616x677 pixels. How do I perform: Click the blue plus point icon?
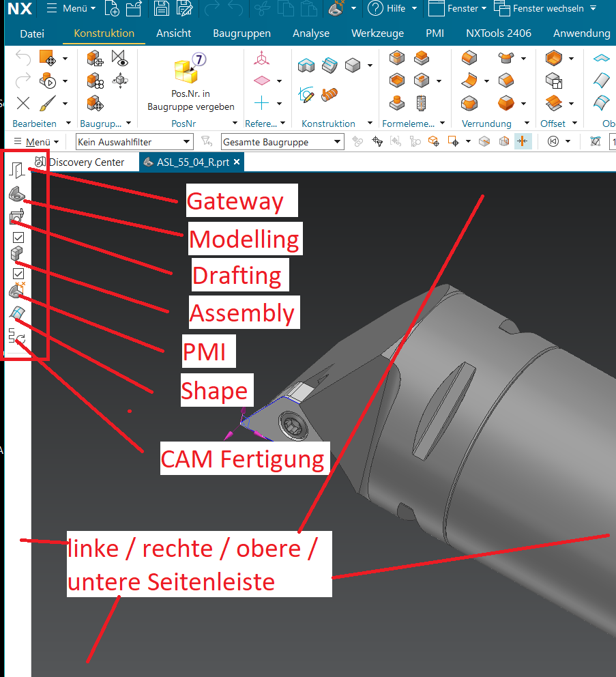pos(261,103)
